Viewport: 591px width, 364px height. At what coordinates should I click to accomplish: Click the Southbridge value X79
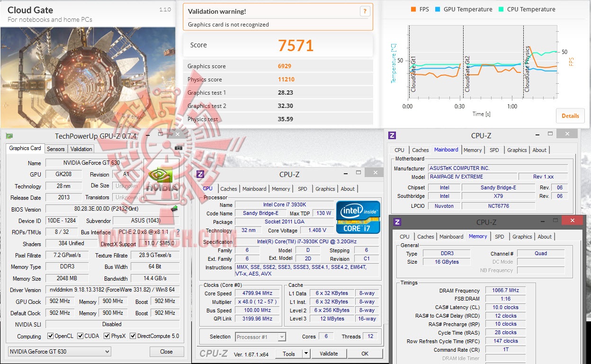tap(498, 196)
